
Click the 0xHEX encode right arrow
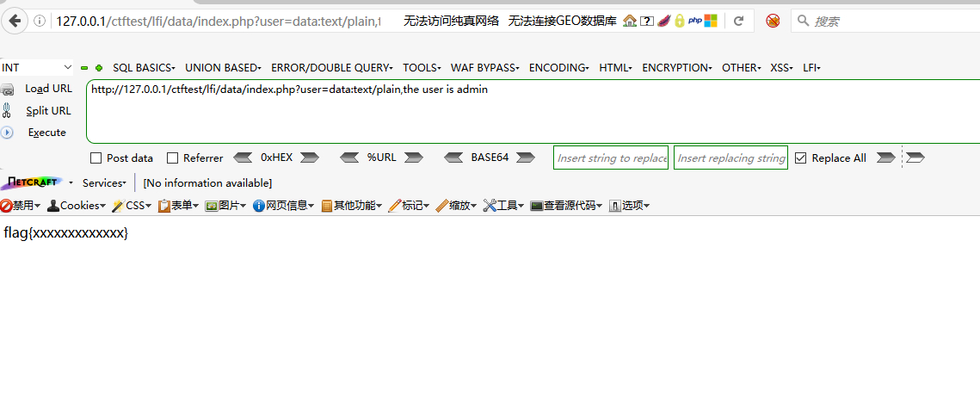309,158
